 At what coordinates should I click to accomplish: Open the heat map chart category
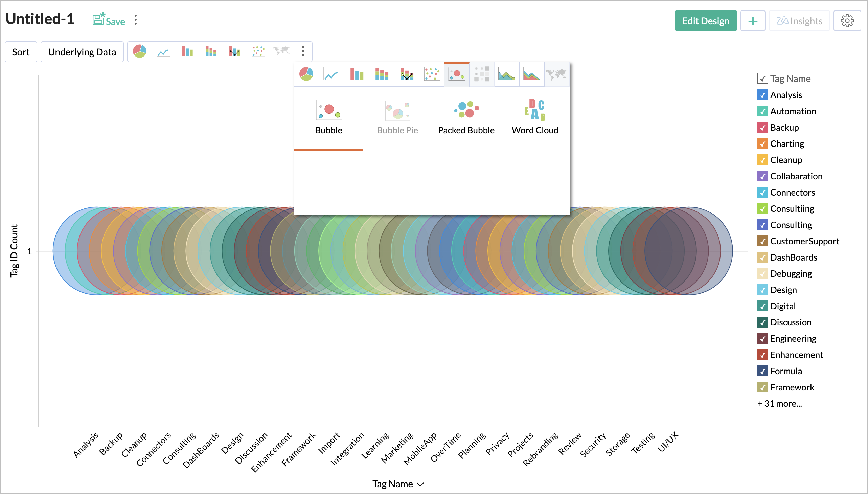[482, 74]
